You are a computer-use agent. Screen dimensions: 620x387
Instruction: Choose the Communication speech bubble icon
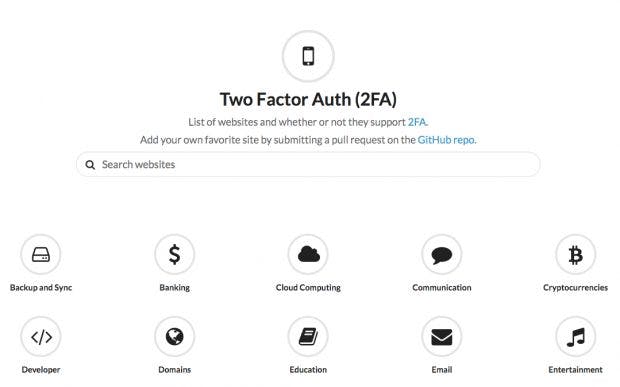[x=442, y=255]
